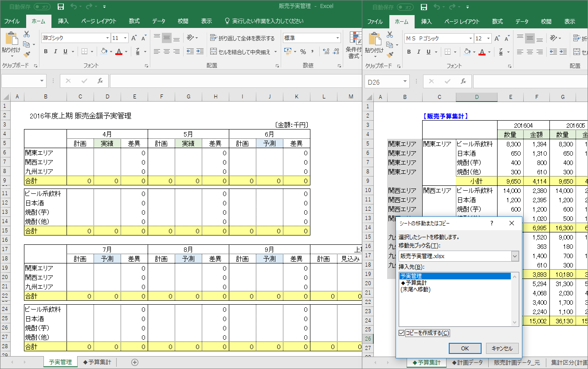Apply underline in left Excel window
The width and height of the screenshot is (588, 369).
pyautogui.click(x=66, y=51)
